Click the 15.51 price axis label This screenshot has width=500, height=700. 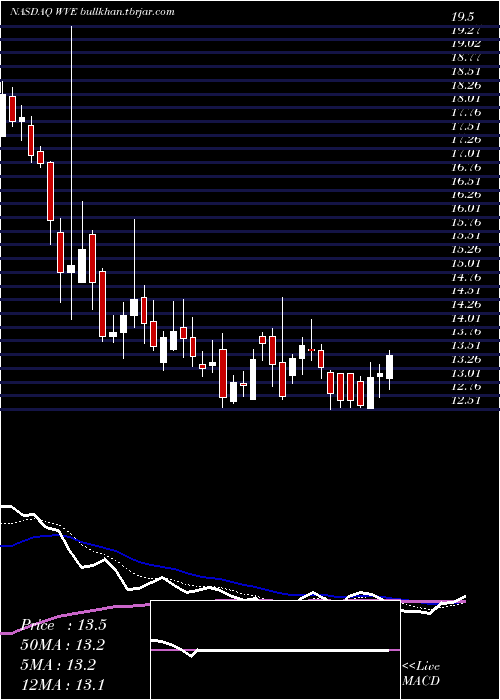[466, 235]
